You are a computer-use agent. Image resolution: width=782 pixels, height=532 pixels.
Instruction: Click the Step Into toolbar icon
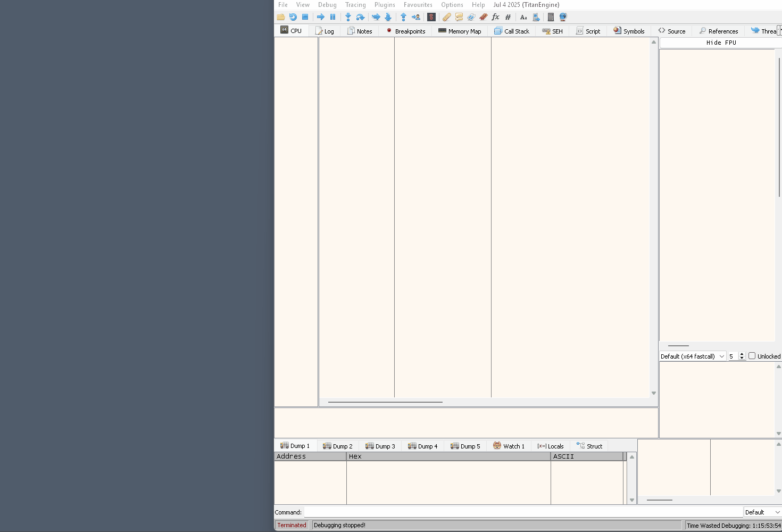point(348,17)
